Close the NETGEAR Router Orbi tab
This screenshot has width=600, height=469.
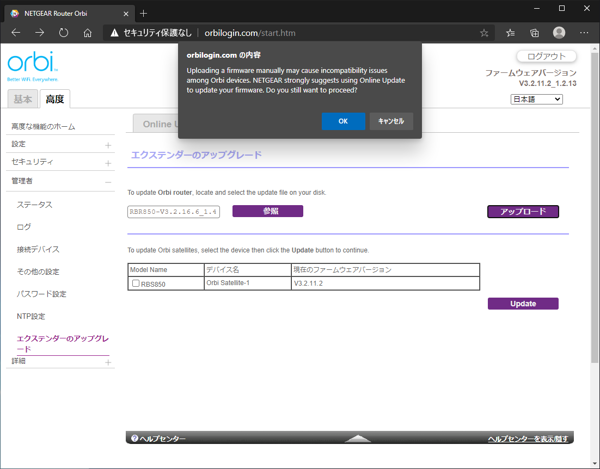click(x=126, y=14)
